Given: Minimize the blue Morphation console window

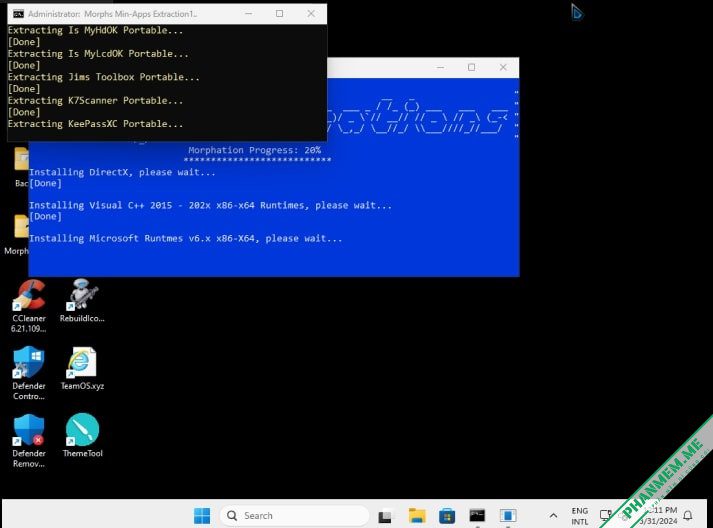Looking at the screenshot, I should click(440, 67).
